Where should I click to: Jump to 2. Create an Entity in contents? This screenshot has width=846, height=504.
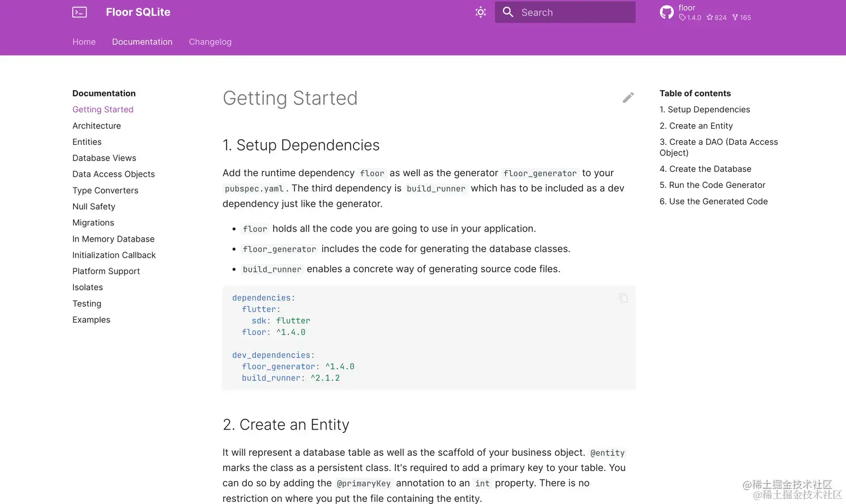click(x=696, y=126)
